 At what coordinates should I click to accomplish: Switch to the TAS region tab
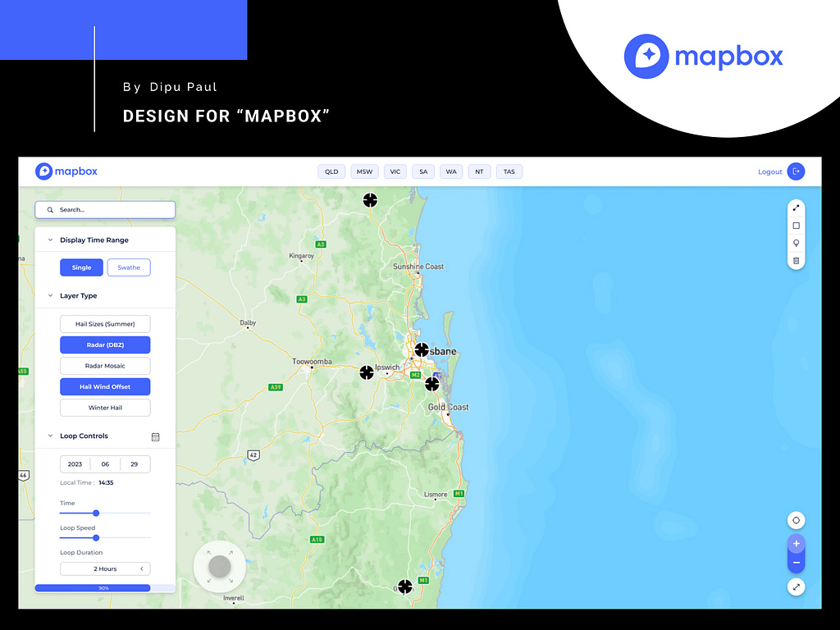pyautogui.click(x=509, y=171)
